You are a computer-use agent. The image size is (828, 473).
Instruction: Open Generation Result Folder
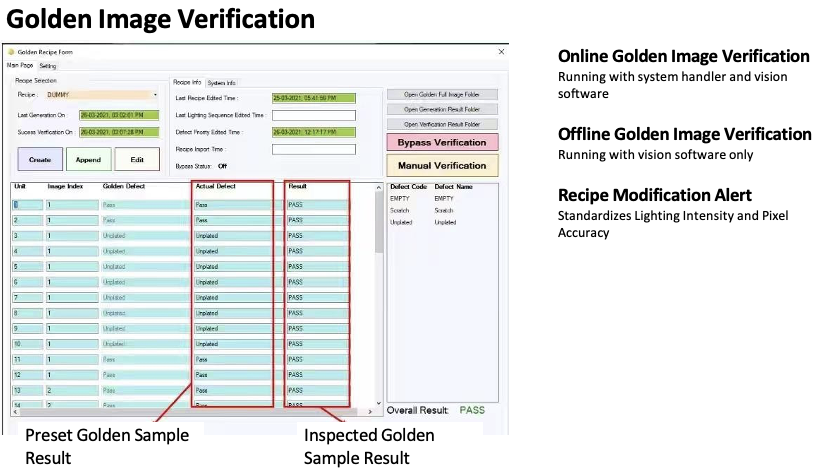442,109
